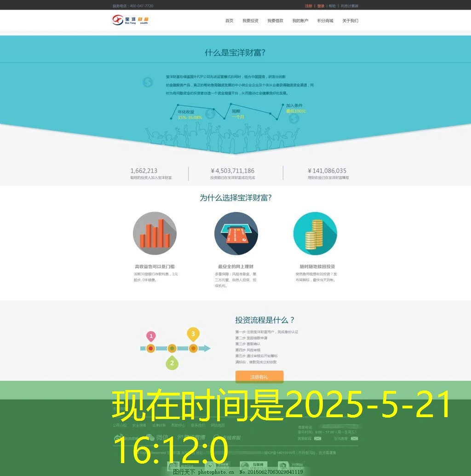Viewport: 471px width, 476px height.
Task: Click the 高收益也可以低门槛 title
Action: coord(155,267)
